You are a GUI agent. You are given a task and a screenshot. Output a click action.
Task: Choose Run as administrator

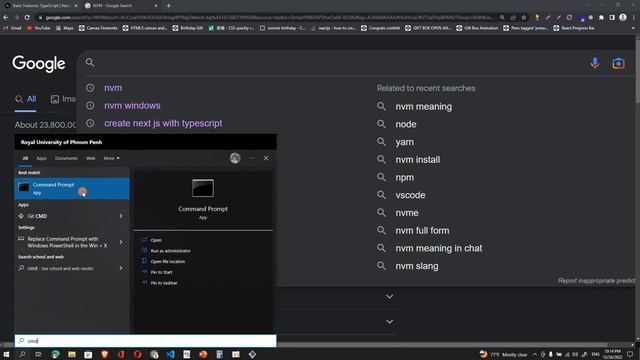pyautogui.click(x=171, y=251)
